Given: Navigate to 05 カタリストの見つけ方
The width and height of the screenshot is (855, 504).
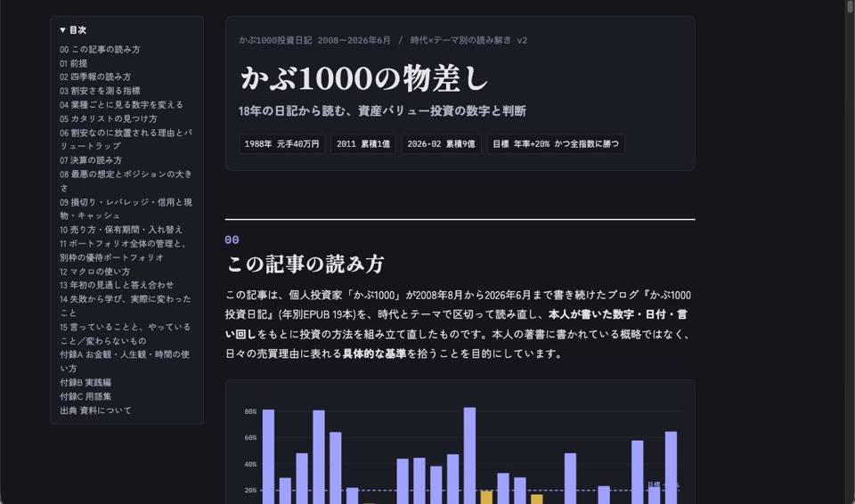Looking at the screenshot, I should [x=109, y=118].
